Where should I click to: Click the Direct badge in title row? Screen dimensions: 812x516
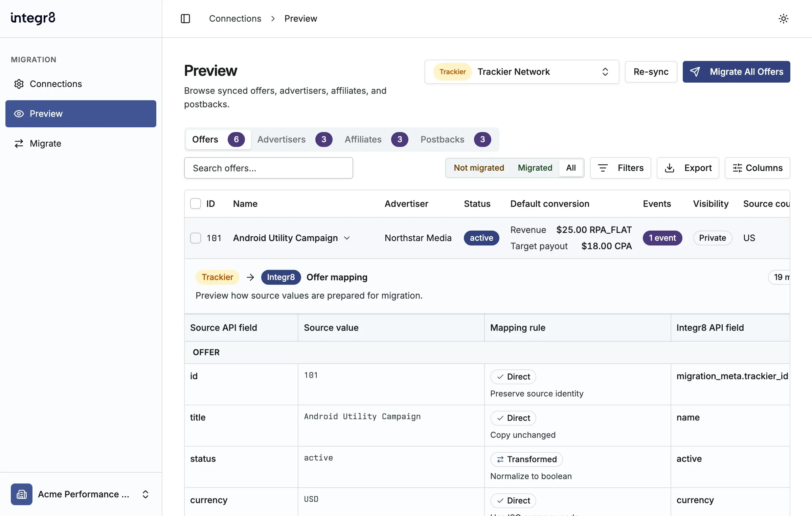pyautogui.click(x=513, y=418)
